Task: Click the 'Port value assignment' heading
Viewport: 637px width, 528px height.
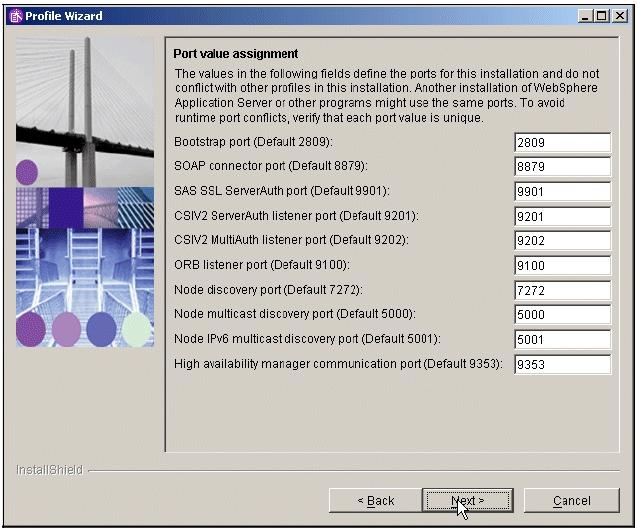Action: tap(236, 54)
